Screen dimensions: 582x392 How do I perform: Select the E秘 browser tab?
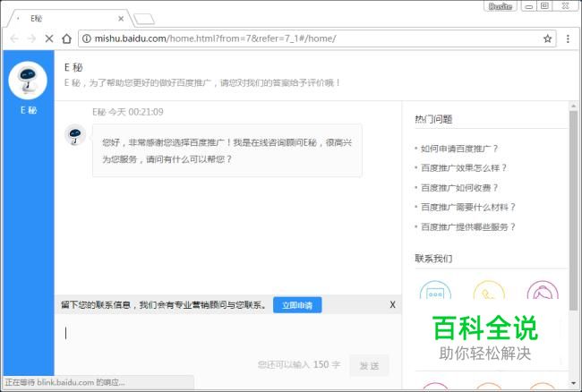coord(71,19)
